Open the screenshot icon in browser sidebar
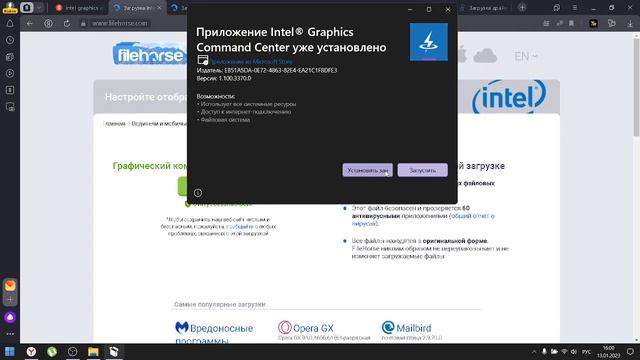The image size is (640, 360). coord(10,107)
